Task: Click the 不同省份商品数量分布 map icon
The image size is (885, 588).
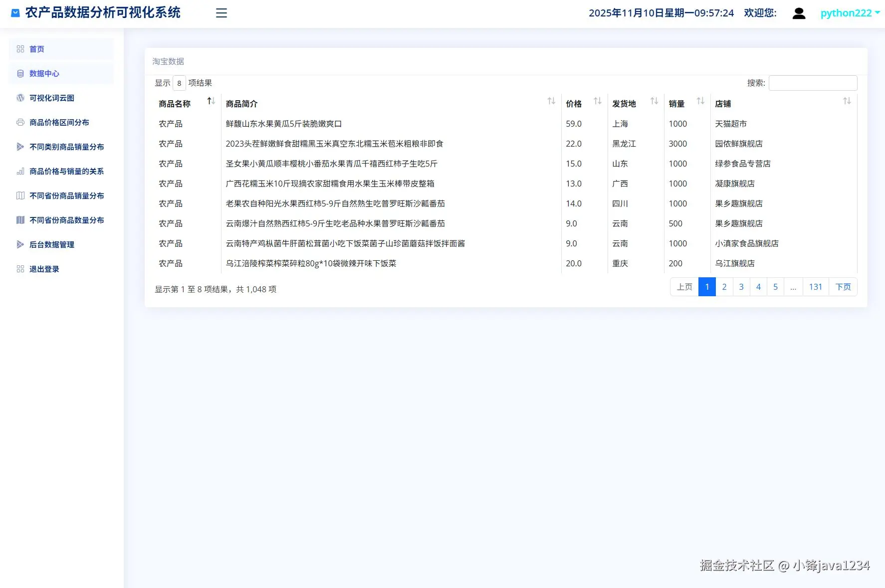Action: 20,220
